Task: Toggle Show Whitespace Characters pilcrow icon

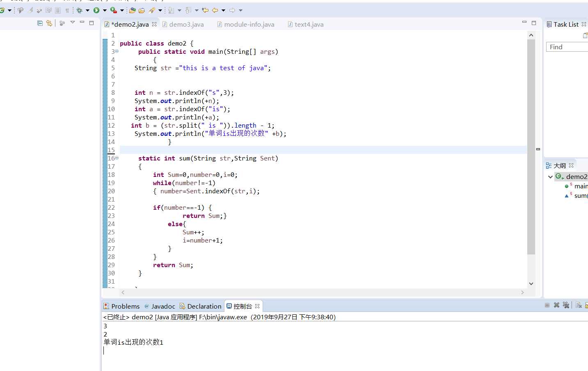Action: coord(67,10)
